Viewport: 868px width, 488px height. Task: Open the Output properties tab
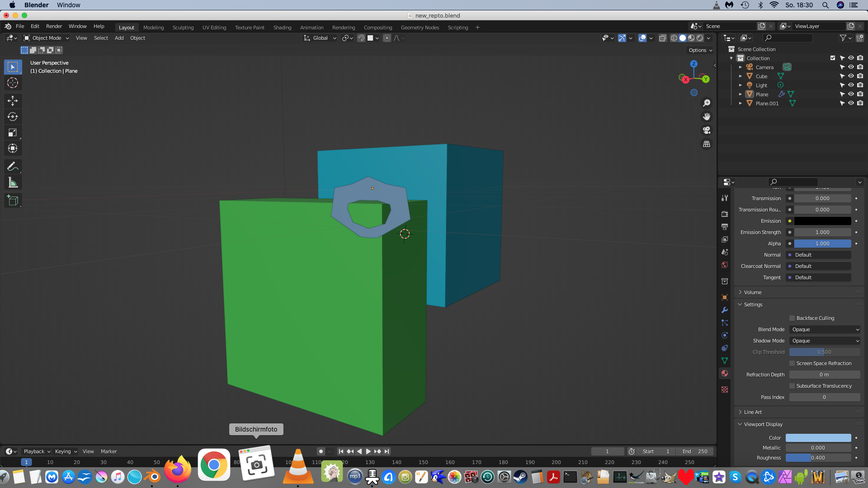coord(725,226)
